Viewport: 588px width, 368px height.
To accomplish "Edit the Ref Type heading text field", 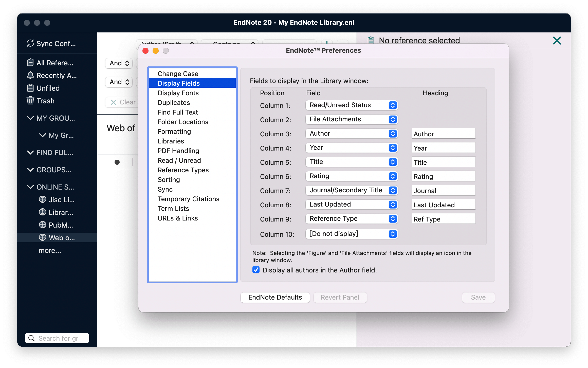I will [x=444, y=219].
